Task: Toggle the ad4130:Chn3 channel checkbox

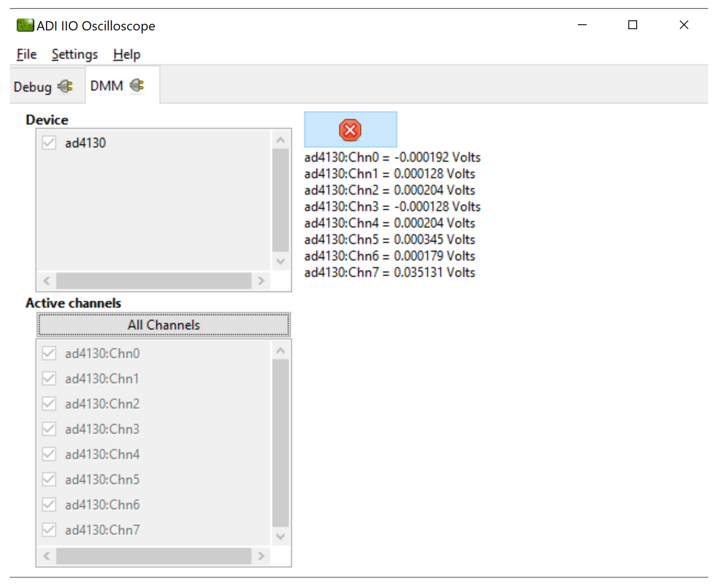Action: pyautogui.click(x=49, y=429)
